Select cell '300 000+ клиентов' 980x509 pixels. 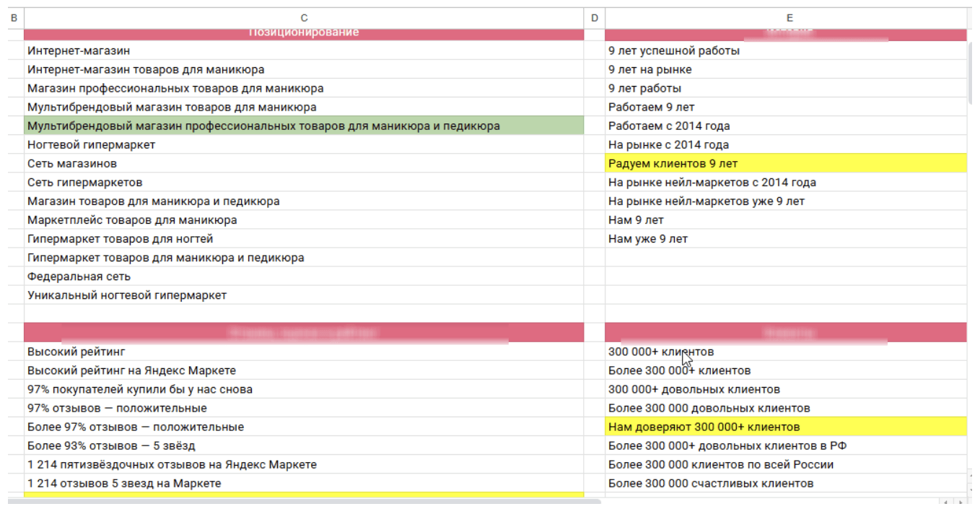786,352
